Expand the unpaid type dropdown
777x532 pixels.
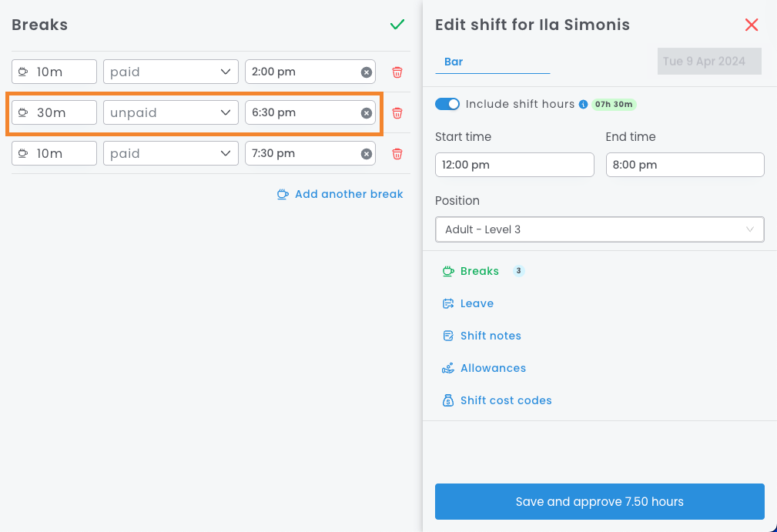(x=170, y=112)
